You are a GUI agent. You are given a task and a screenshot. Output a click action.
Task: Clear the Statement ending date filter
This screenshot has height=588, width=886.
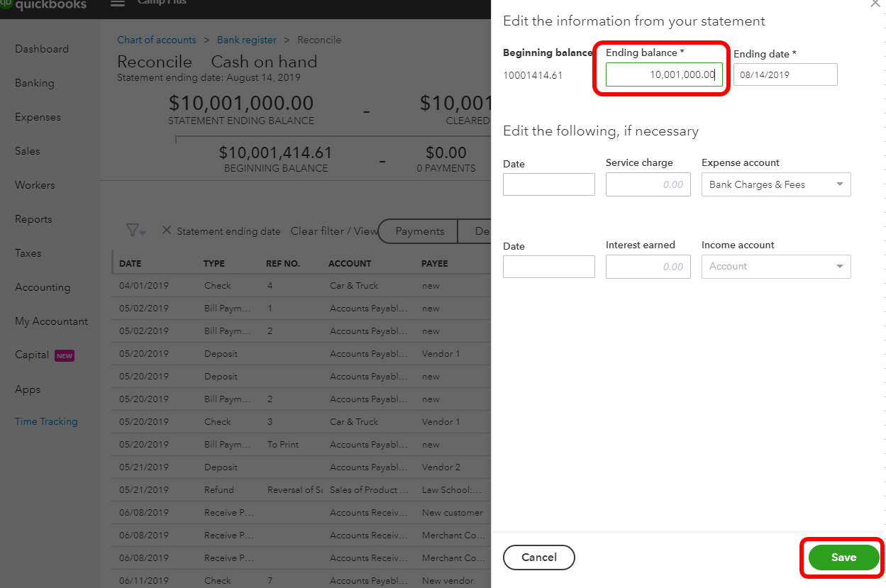pyautogui.click(x=167, y=231)
